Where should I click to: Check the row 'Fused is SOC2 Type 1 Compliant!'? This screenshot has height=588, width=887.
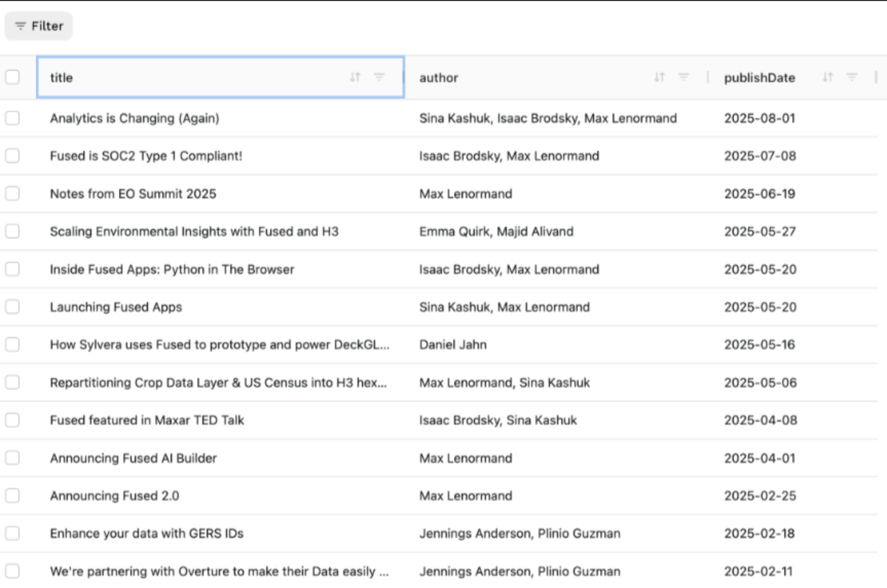click(x=12, y=156)
